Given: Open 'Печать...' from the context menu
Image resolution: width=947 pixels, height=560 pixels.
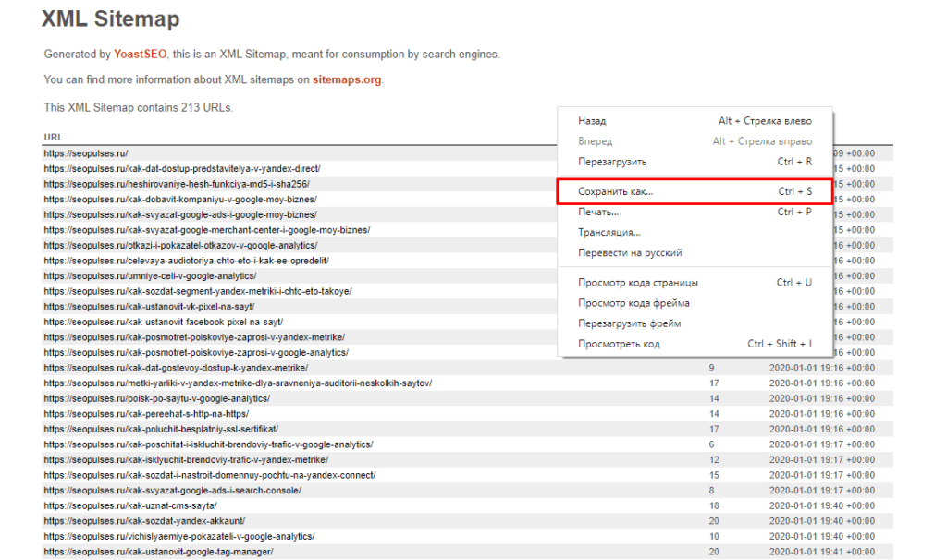Looking at the screenshot, I should click(x=598, y=212).
